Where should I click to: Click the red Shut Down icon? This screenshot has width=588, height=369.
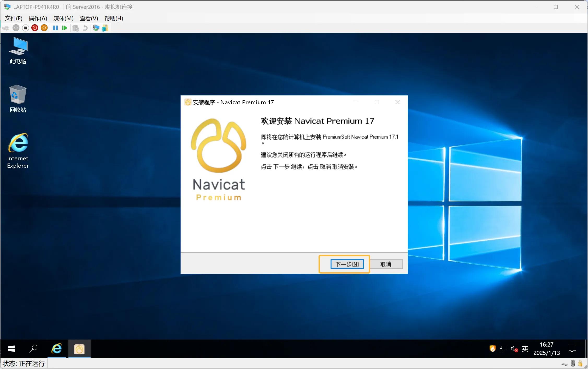coord(35,28)
